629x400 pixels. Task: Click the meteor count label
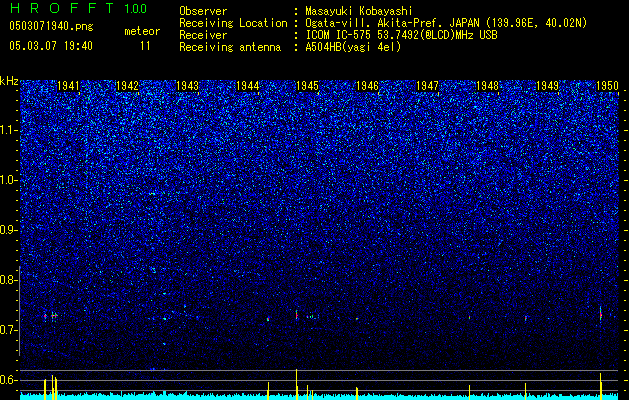(x=142, y=31)
